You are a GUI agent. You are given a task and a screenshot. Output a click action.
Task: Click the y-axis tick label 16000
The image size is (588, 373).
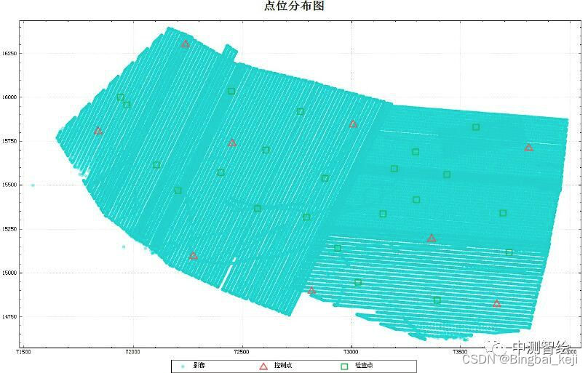pyautogui.click(x=9, y=97)
